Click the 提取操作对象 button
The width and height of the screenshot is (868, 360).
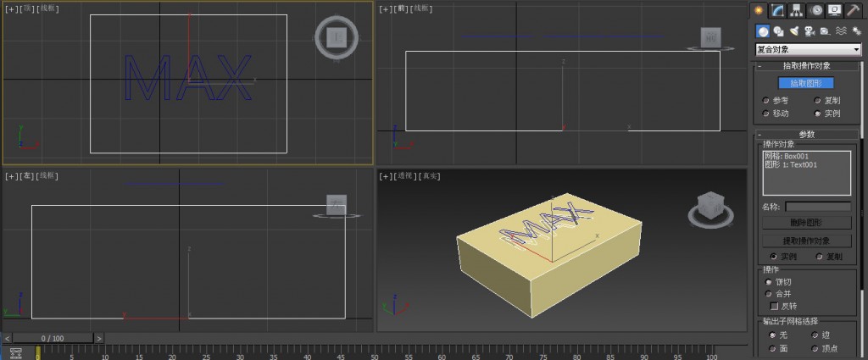point(807,241)
